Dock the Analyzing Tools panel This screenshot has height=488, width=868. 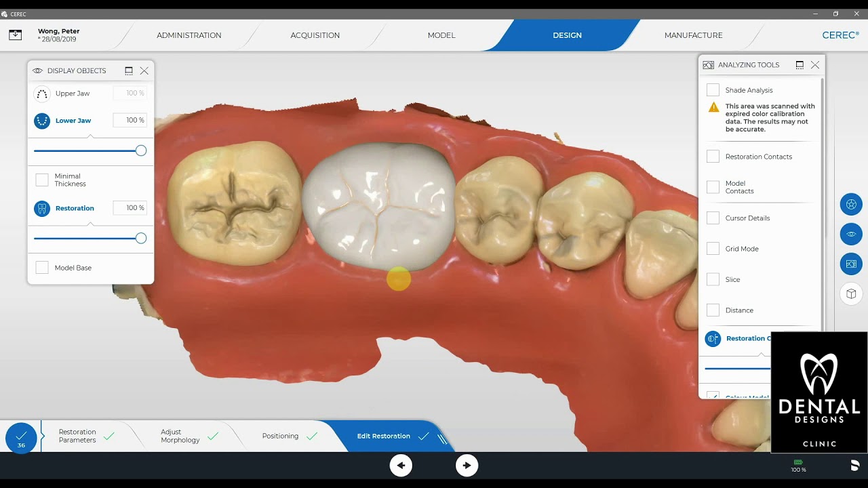coord(800,65)
